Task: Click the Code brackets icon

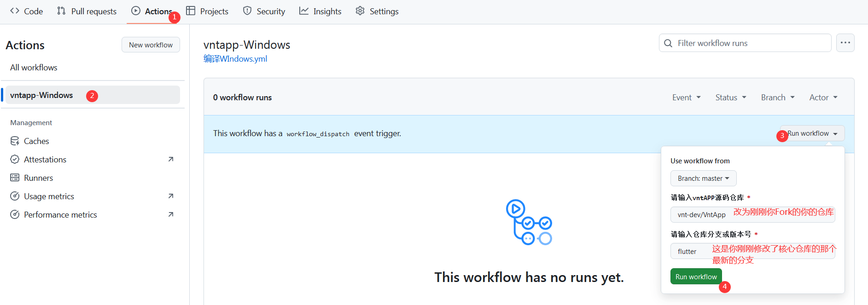Action: 15,11
